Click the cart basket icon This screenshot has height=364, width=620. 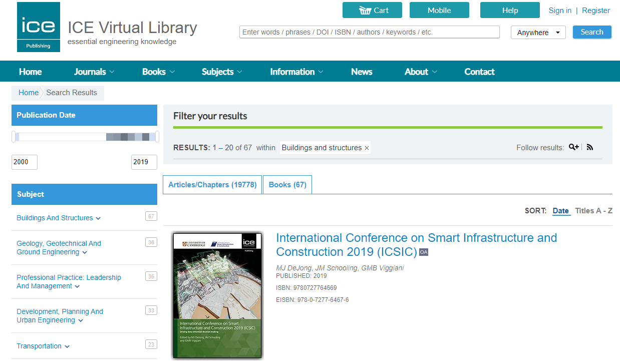365,10
